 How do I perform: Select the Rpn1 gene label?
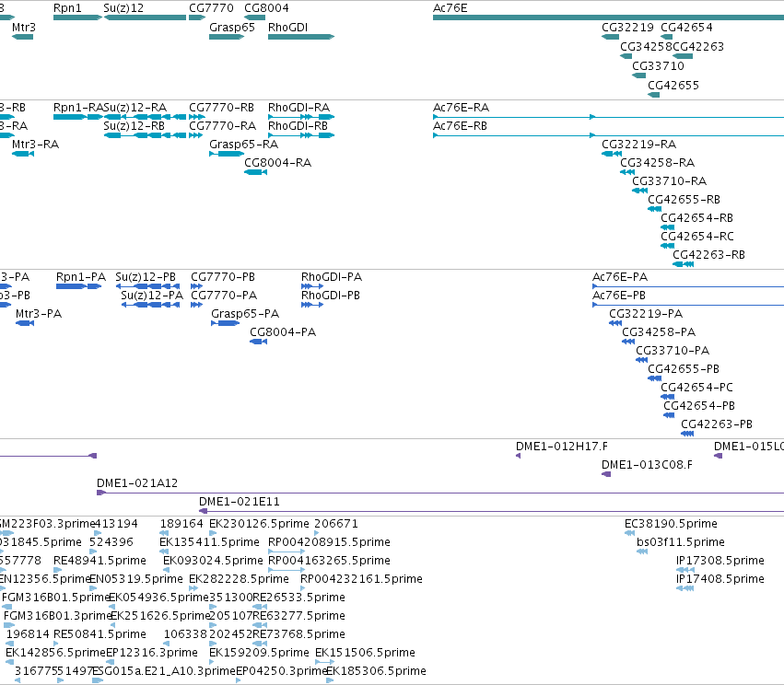pos(67,8)
